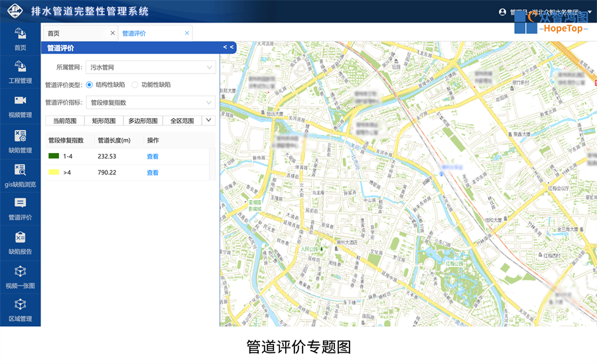Click the 管道长度(m) column header
The image size is (597, 364).
coord(114,140)
